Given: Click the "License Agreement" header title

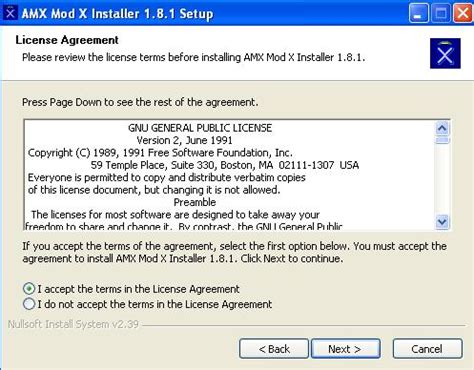Looking at the screenshot, I should click(67, 40).
